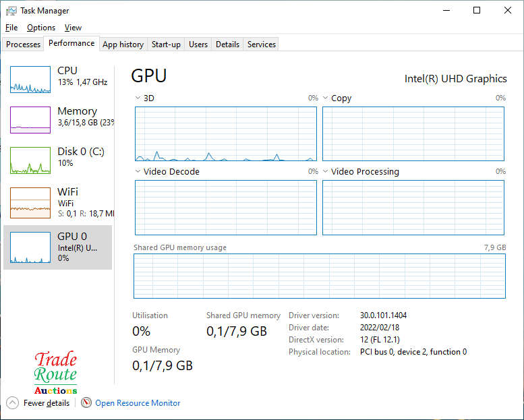Click the Fewer details button
This screenshot has height=420, width=524.
[x=46, y=403]
